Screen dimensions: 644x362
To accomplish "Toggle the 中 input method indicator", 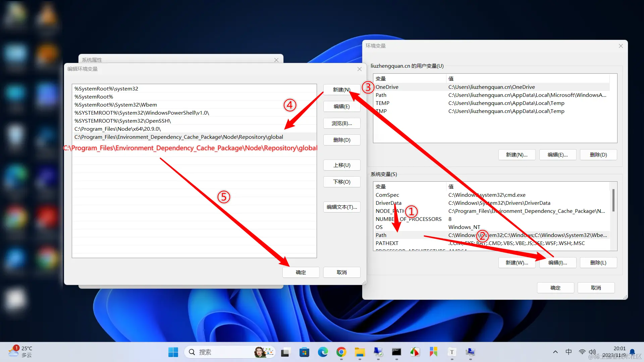I will [569, 352].
